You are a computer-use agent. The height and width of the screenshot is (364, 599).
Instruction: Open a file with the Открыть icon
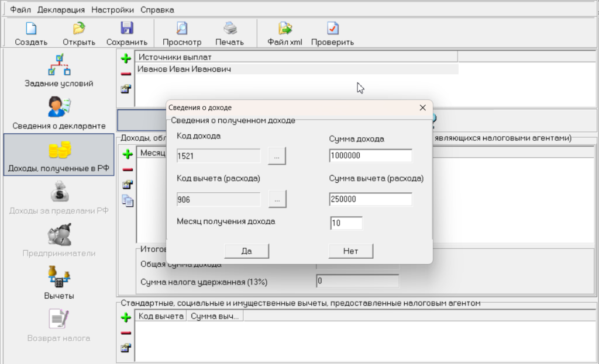(x=79, y=29)
